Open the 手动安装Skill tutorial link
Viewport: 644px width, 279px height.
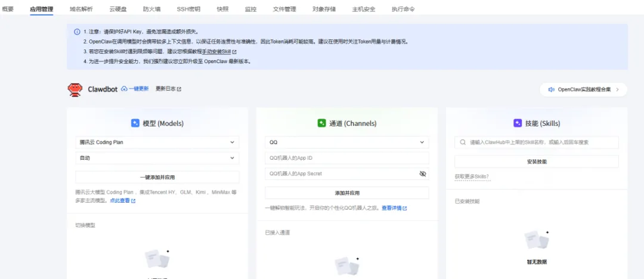pyautogui.click(x=217, y=52)
